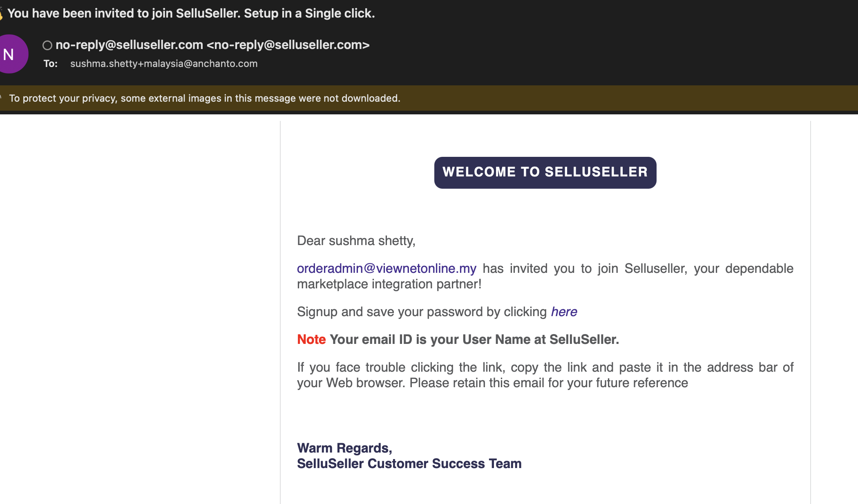Click the red 'Note' label
Screen dimensions: 858x504
[311, 339]
